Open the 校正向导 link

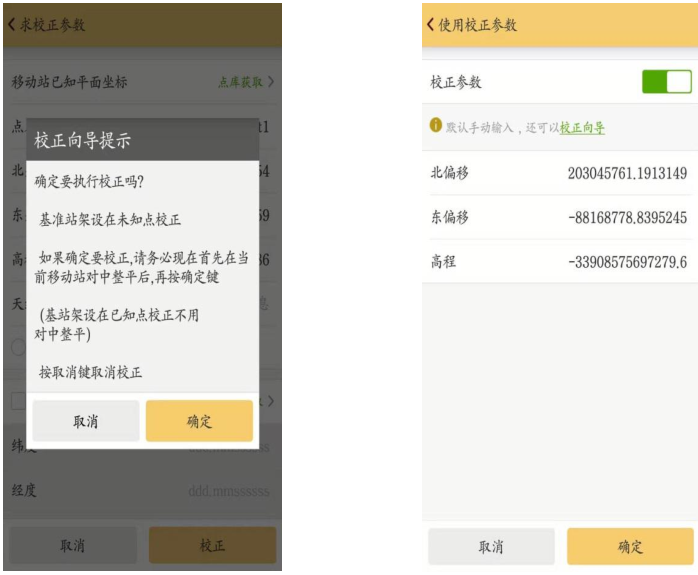582,127
